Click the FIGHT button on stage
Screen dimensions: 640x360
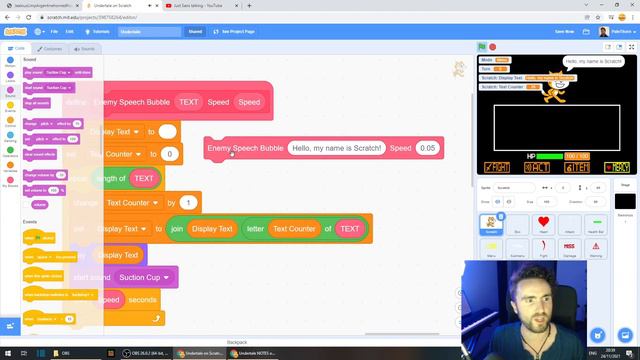pos(497,167)
